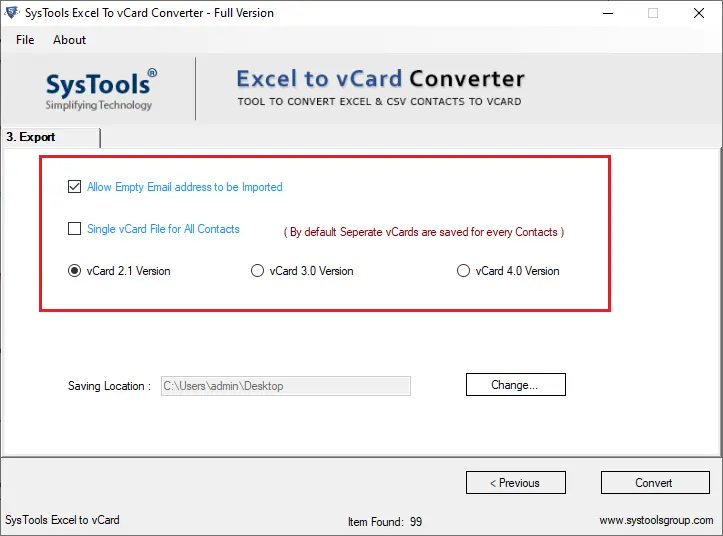Click the Saving Location path field
This screenshot has width=723, height=536.
pos(285,386)
